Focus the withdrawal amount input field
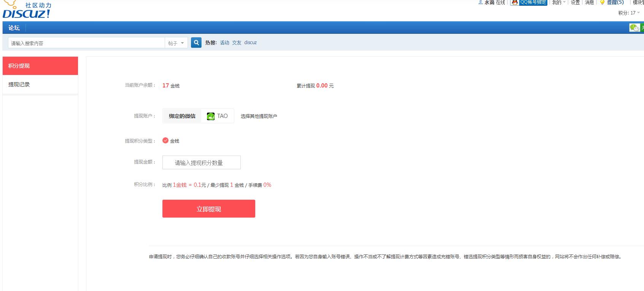Viewport: 644px width, 291px height. coord(201,162)
